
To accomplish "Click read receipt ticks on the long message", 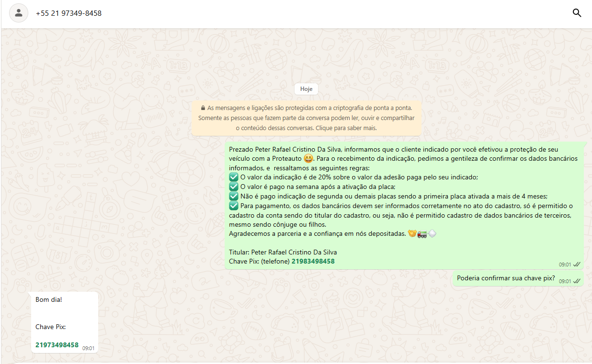I will coord(577,265).
